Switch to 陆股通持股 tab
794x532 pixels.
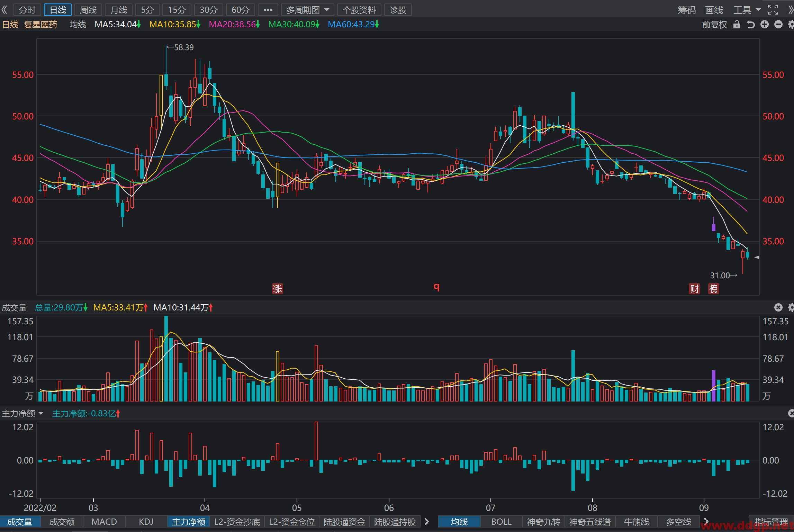click(395, 522)
